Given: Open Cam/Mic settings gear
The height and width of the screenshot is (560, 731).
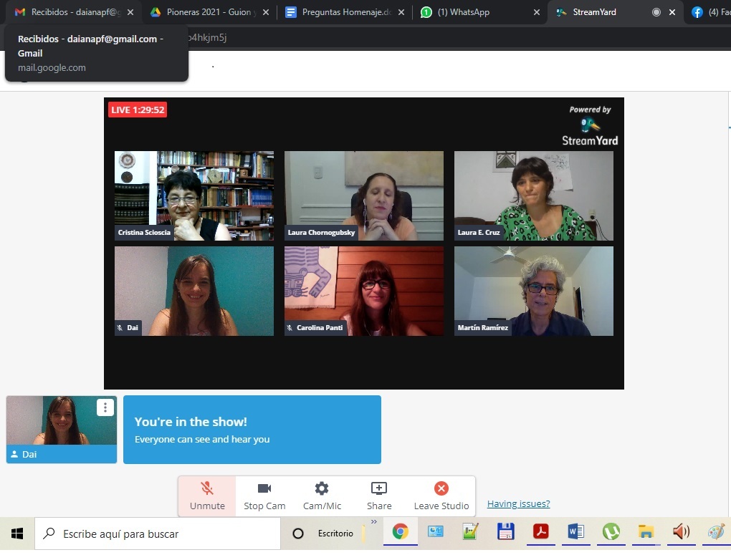Looking at the screenshot, I should [x=322, y=496].
